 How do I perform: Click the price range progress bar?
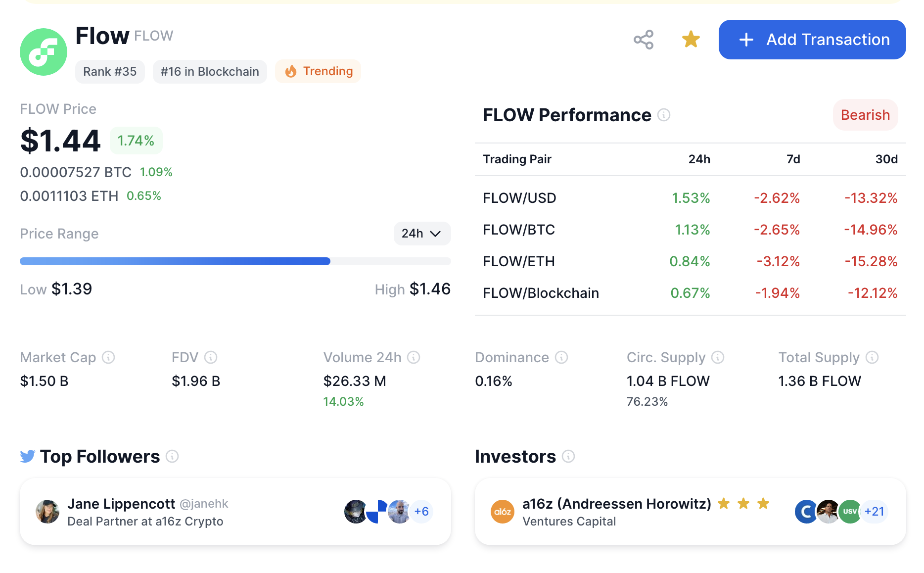235,261
